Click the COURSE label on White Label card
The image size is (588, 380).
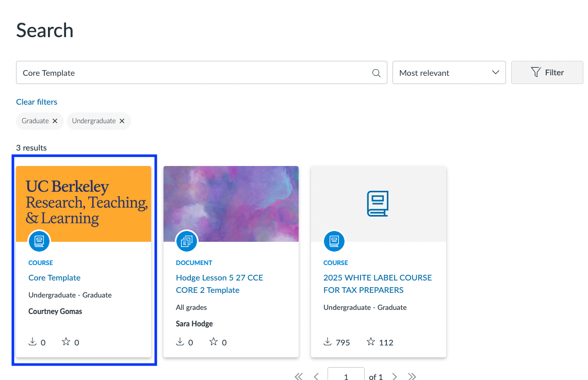tap(336, 263)
